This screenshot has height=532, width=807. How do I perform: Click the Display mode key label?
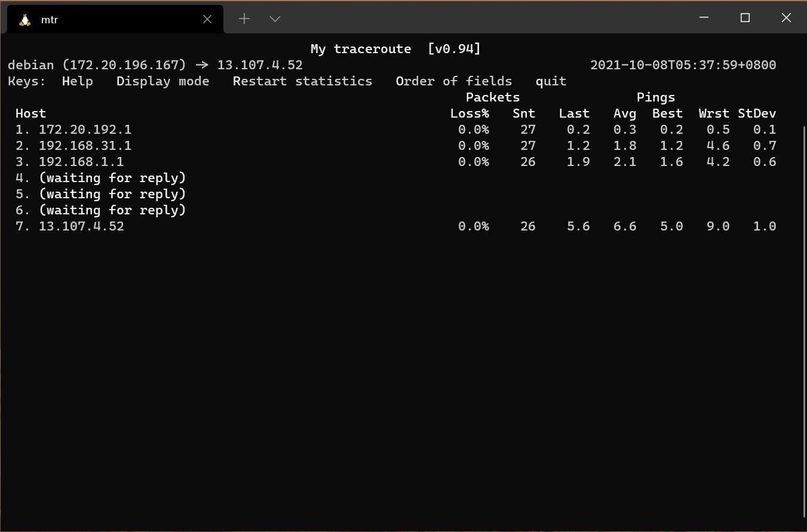pyautogui.click(x=162, y=81)
